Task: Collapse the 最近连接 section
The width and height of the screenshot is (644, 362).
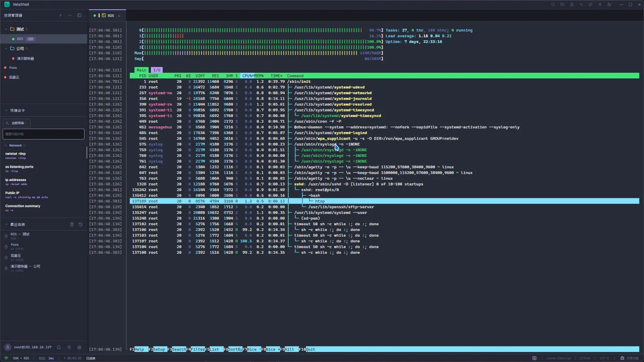Action: click(x=6, y=224)
